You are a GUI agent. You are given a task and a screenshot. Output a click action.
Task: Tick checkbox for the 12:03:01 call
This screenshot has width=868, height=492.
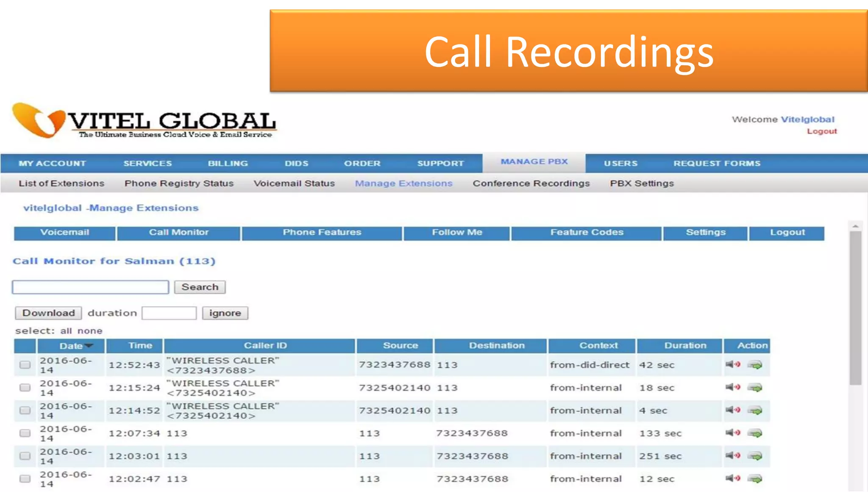25,456
